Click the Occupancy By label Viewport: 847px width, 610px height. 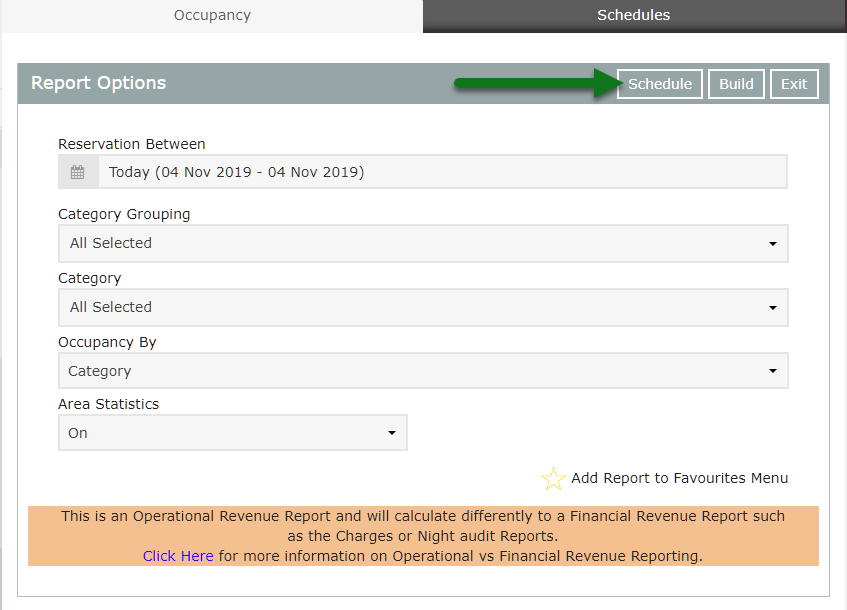pyautogui.click(x=107, y=343)
